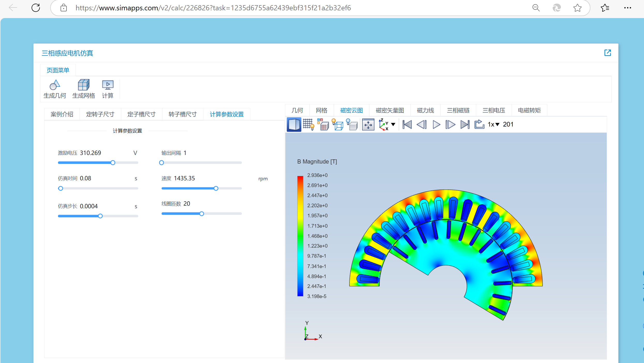Jump to last frame of the animation
Screen dimensions: 644x363
[465, 125]
